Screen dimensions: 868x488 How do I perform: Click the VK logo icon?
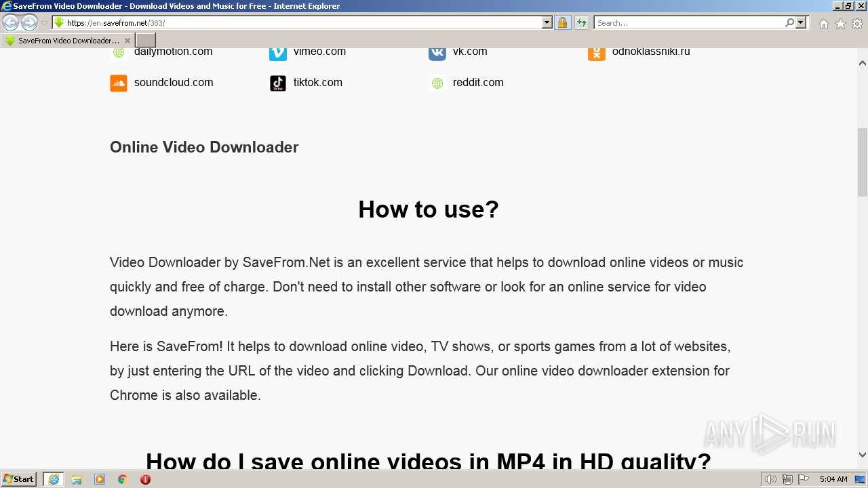coord(437,52)
